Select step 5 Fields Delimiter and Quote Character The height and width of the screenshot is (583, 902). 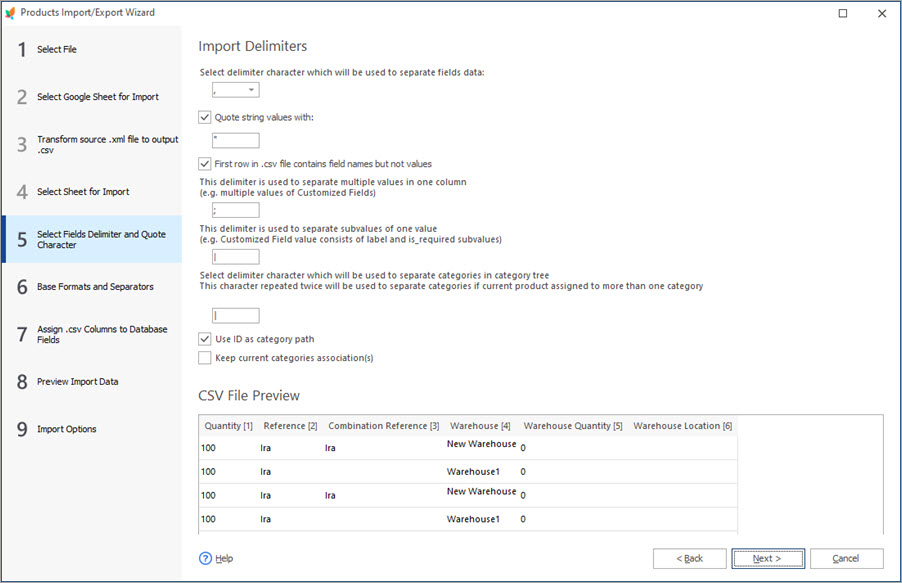point(92,239)
